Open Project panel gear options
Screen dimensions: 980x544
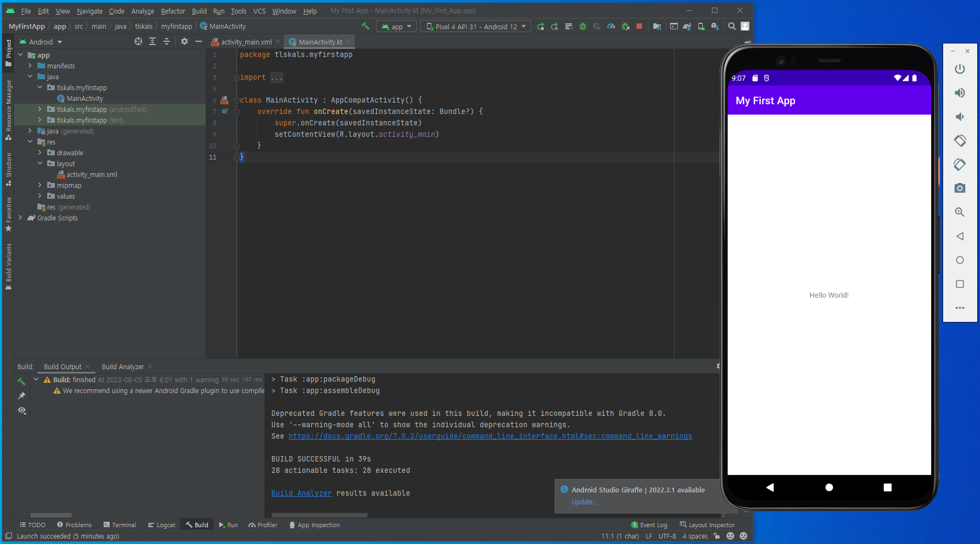184,41
